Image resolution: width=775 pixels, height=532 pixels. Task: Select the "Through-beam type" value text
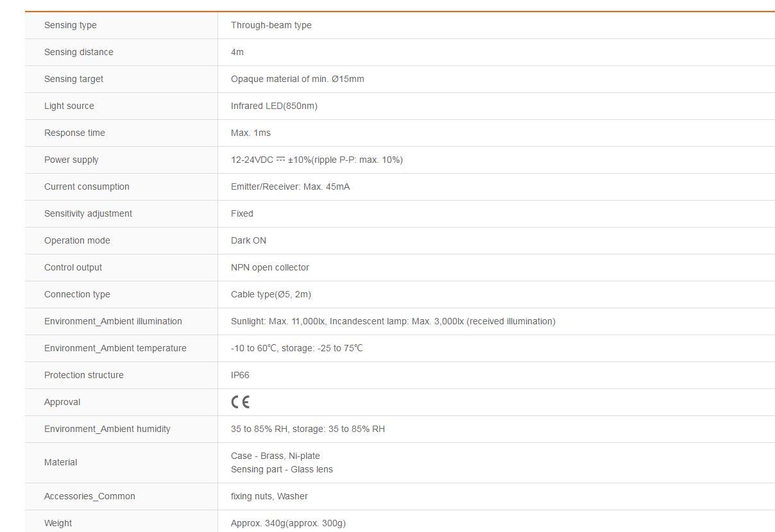[271, 25]
